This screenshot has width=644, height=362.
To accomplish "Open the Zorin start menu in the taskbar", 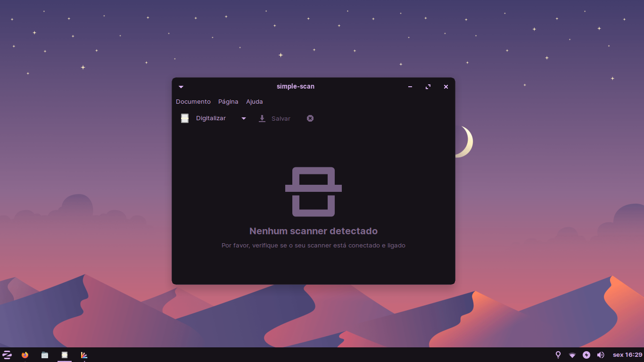I will click(7, 355).
